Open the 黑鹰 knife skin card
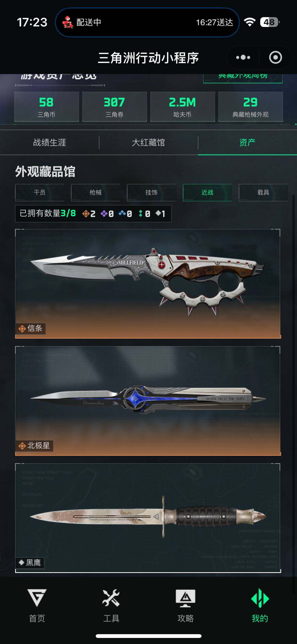Image resolution: width=297 pixels, height=644 pixels. 148,518
